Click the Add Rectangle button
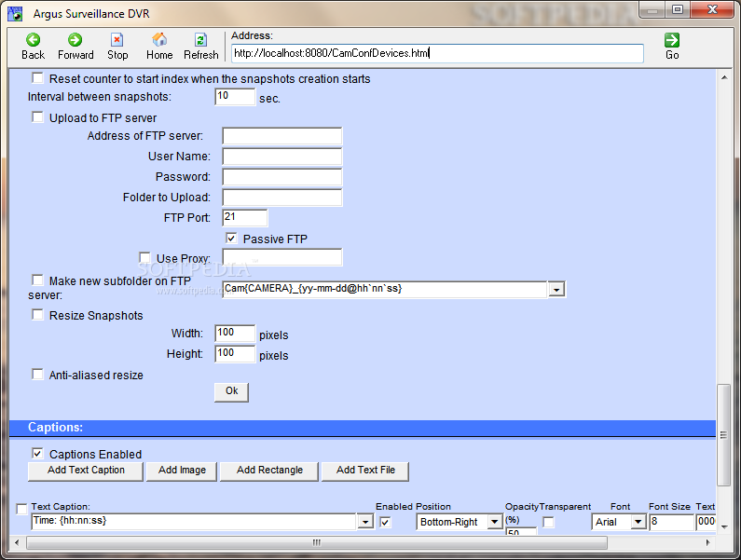The width and height of the screenshot is (741, 560). 269,471
